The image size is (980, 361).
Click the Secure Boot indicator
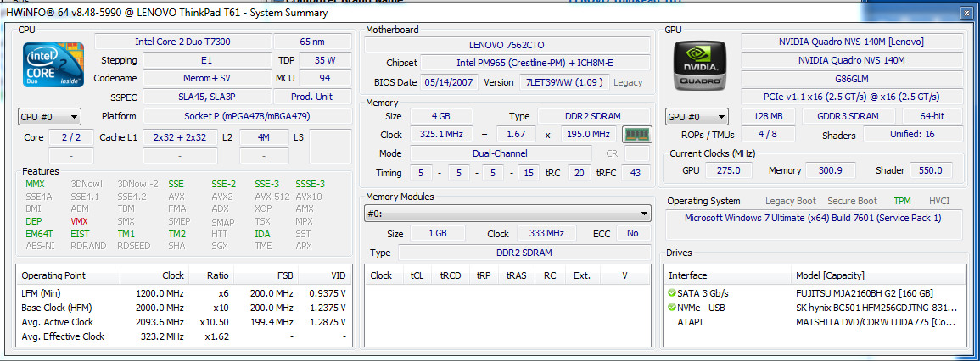[852, 201]
